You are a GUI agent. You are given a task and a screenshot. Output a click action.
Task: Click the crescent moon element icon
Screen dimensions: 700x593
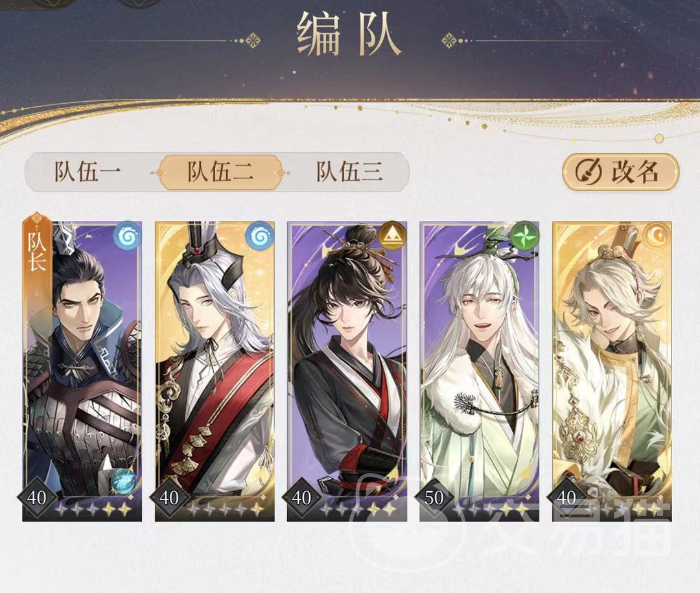(657, 235)
